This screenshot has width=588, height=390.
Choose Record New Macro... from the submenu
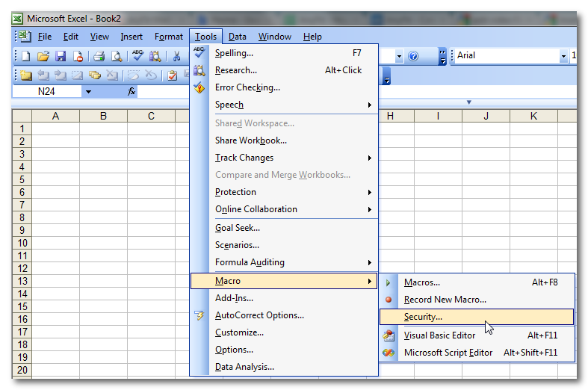click(445, 300)
